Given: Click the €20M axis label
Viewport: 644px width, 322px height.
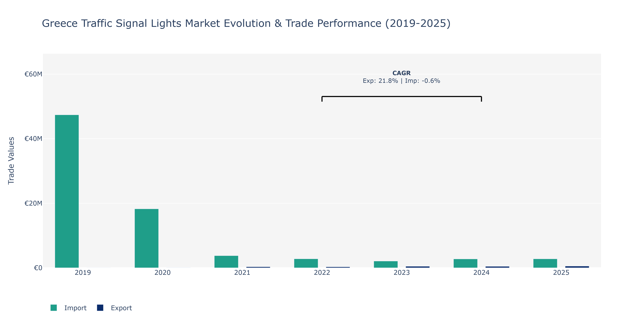Looking at the screenshot, I should (33, 203).
